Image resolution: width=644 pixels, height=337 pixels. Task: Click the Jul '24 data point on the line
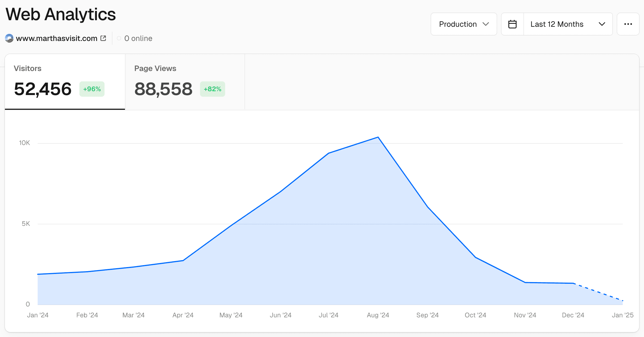[x=329, y=153]
